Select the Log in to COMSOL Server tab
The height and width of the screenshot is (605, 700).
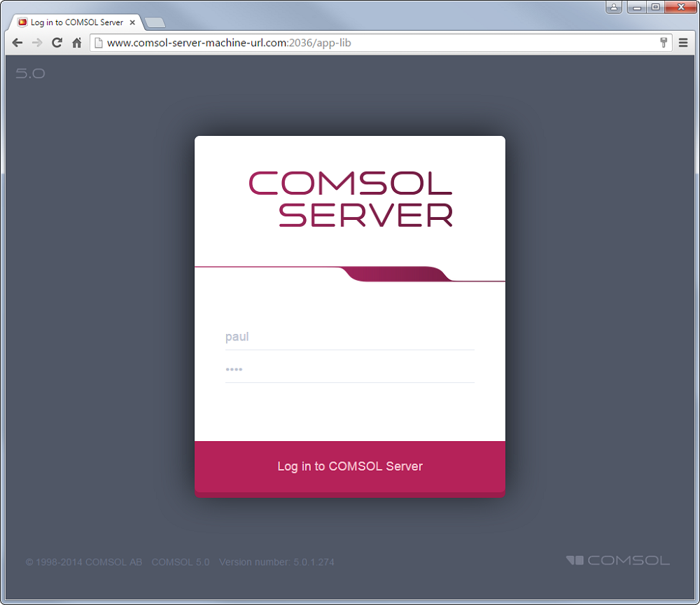(x=76, y=22)
